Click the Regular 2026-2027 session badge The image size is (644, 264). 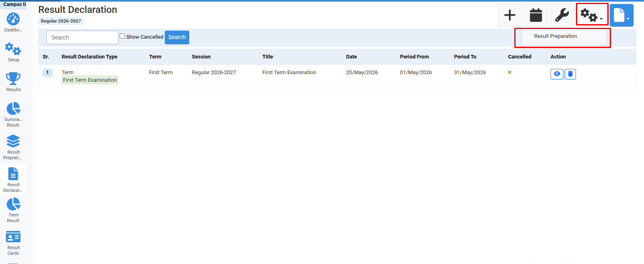tap(61, 21)
